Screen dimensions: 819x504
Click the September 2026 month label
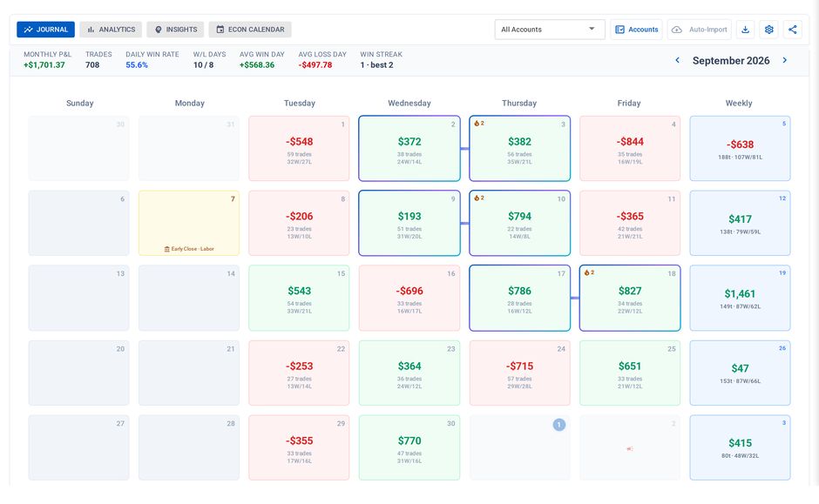tap(731, 61)
